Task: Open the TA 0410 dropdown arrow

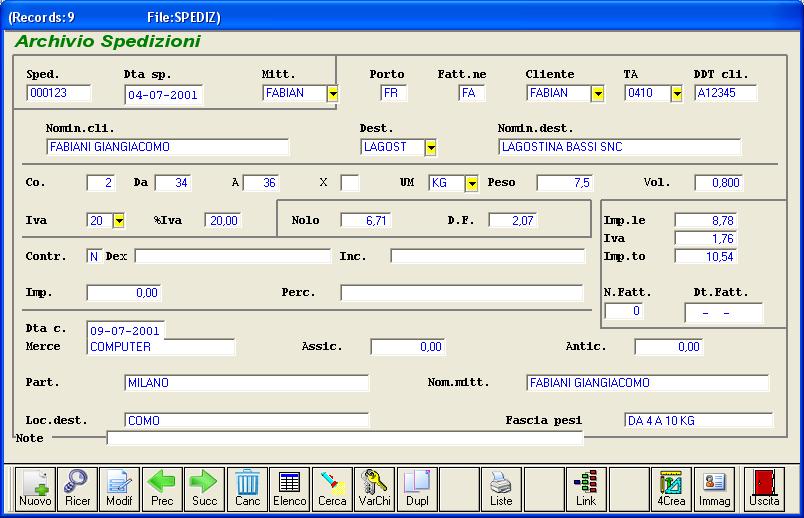Action: 677,93
